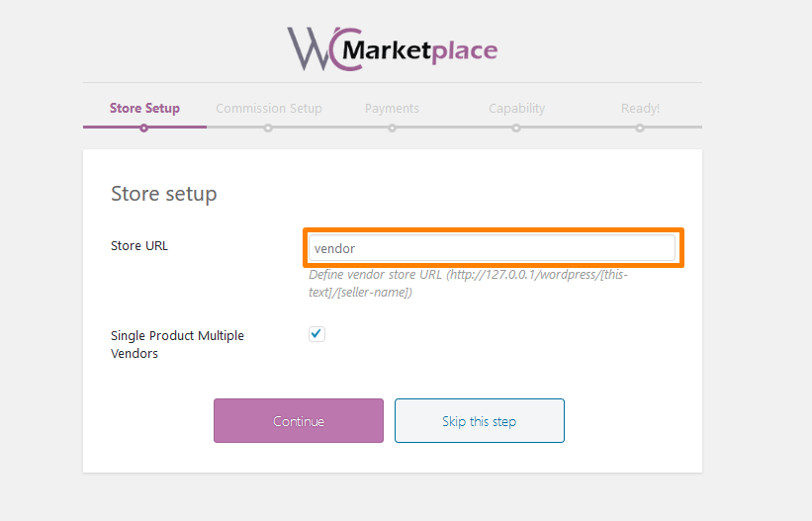
Task: Click the progress dot under Payments
Action: [392, 128]
